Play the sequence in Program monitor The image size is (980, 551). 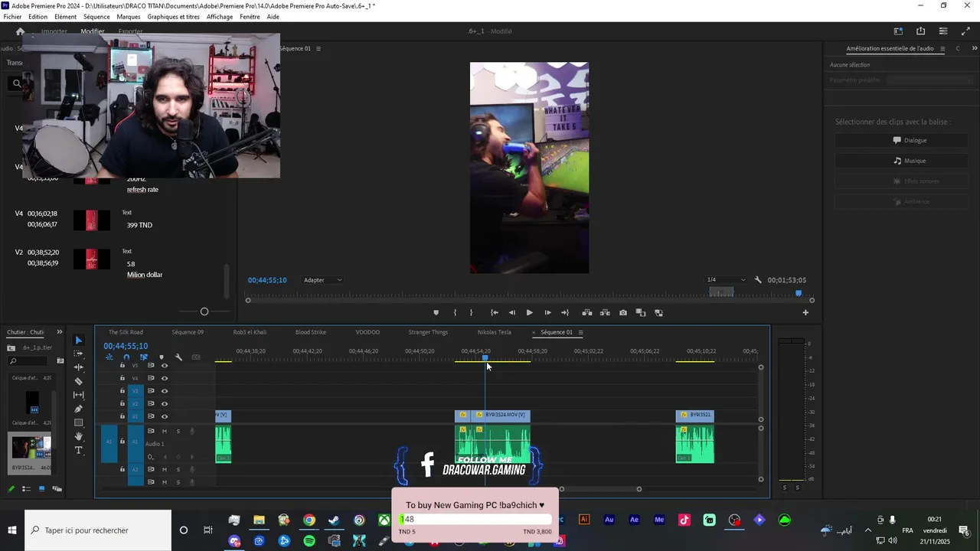pos(529,312)
